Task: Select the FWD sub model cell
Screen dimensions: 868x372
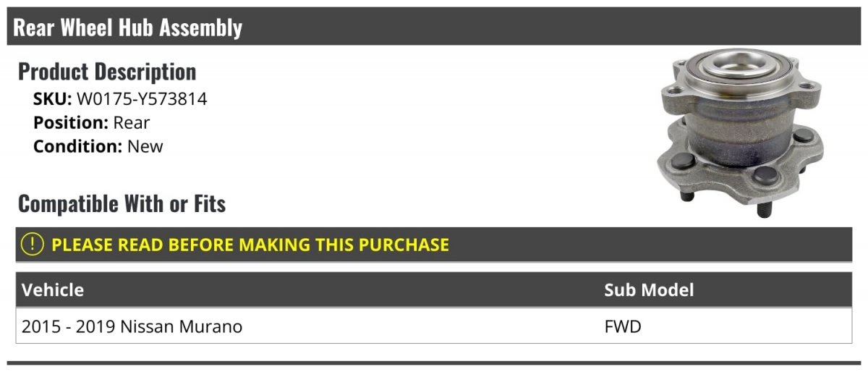Action: [623, 327]
